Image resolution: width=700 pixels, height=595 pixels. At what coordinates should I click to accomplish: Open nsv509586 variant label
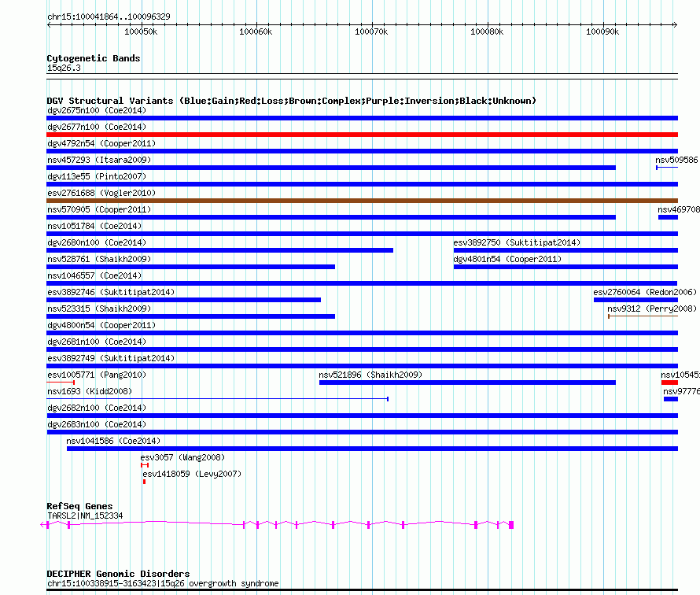tap(676, 160)
